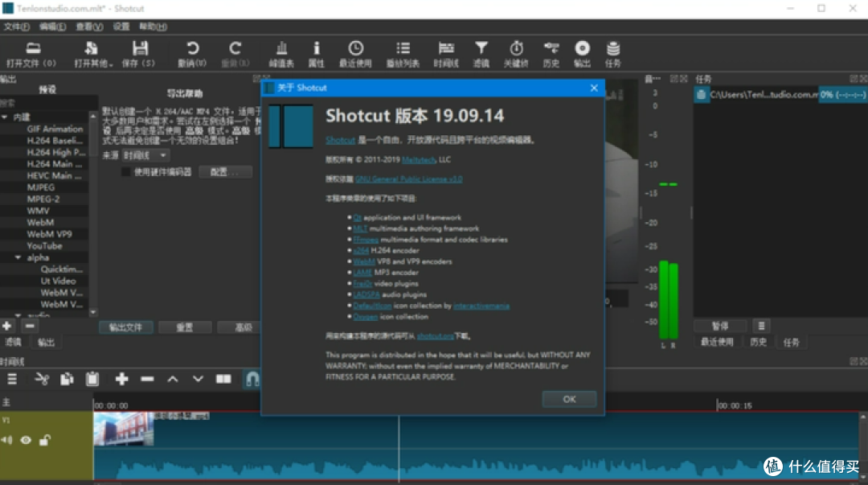
Task: Click the job progress bar showing 0%
Action: (842, 95)
